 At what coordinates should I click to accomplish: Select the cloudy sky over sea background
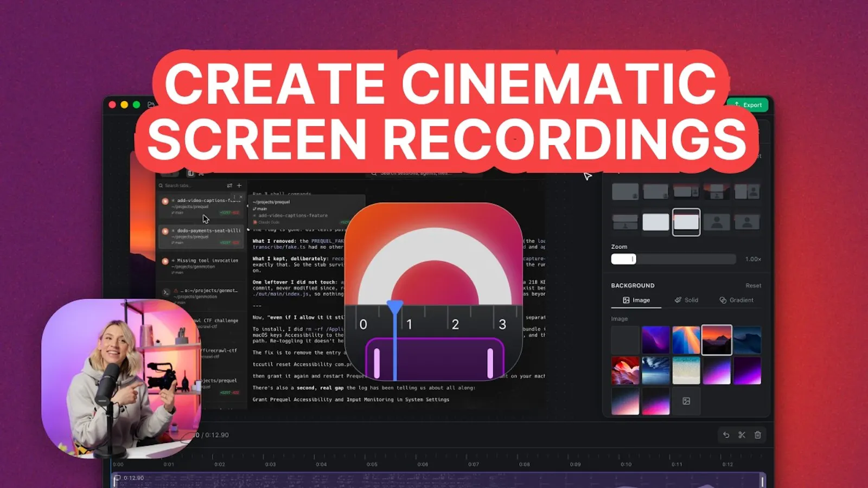point(655,370)
